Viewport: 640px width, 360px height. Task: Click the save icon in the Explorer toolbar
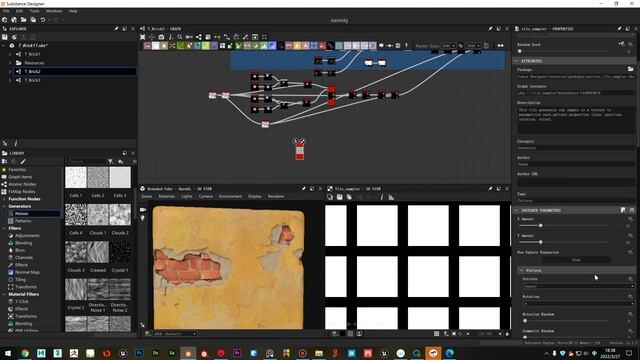[x=4, y=37]
